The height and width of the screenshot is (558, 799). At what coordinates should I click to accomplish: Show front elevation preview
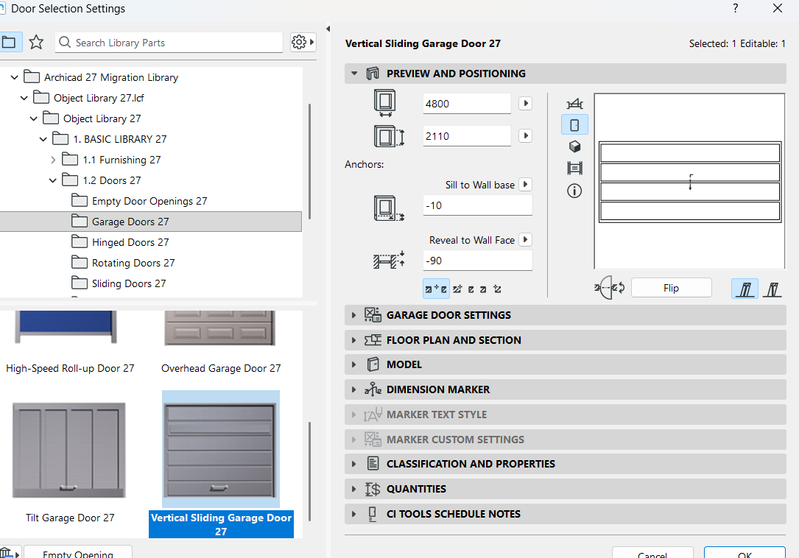click(574, 125)
